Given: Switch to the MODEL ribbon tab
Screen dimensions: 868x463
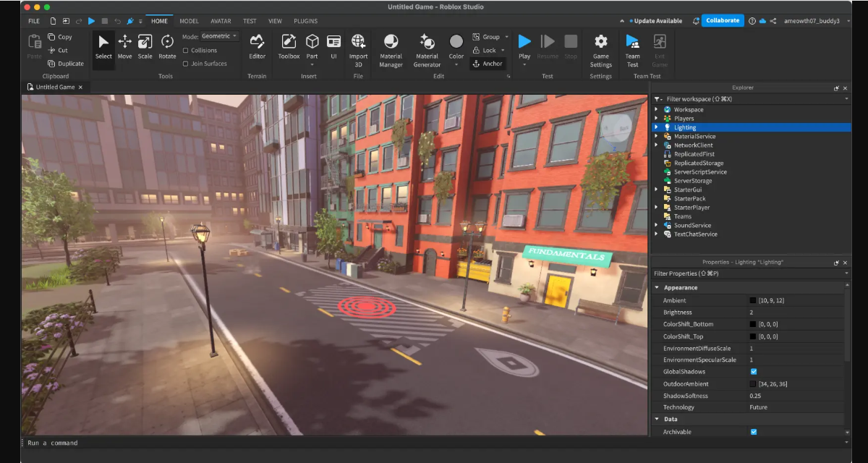Looking at the screenshot, I should (189, 21).
